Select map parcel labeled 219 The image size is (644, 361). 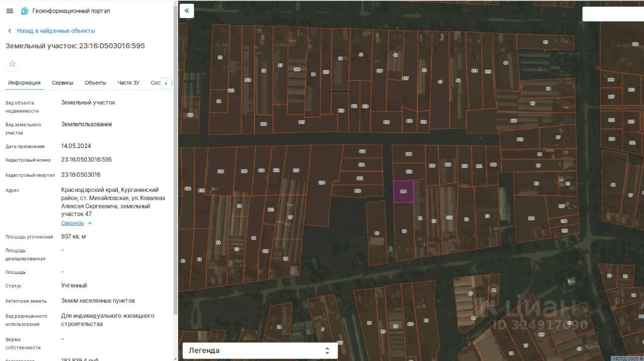click(322, 183)
